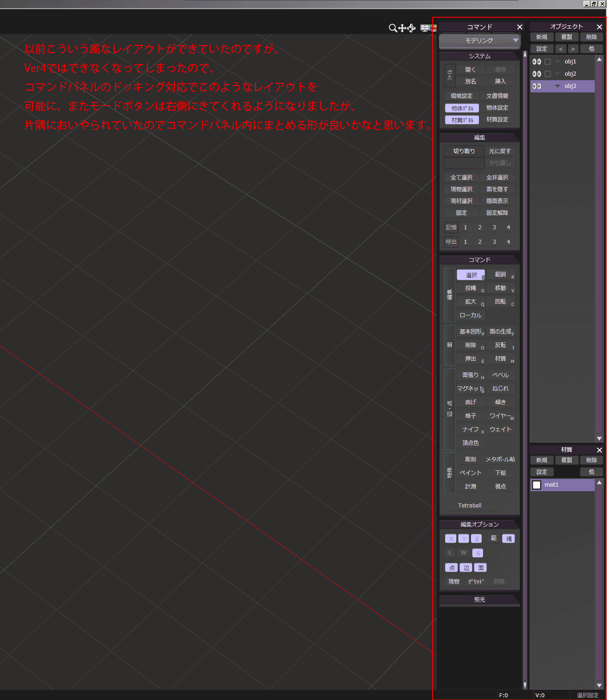Toggle visibility eyes for obj2

click(x=537, y=74)
